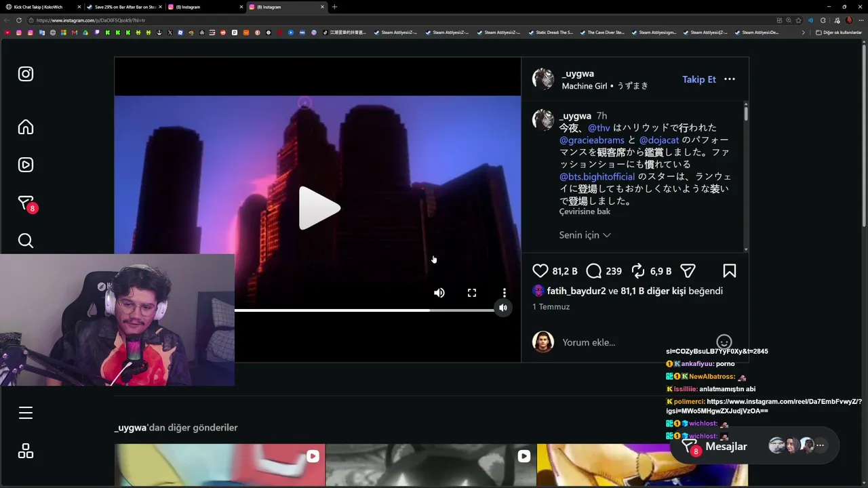Open the hamburger More menu in sidebar
Screen dimensions: 868x488
26,413
